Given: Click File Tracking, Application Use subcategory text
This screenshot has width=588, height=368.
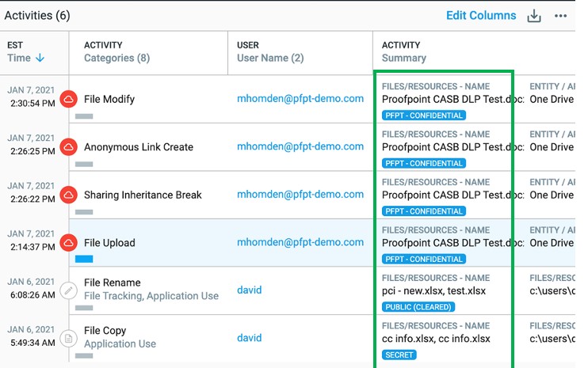Looking at the screenshot, I should click(x=151, y=296).
